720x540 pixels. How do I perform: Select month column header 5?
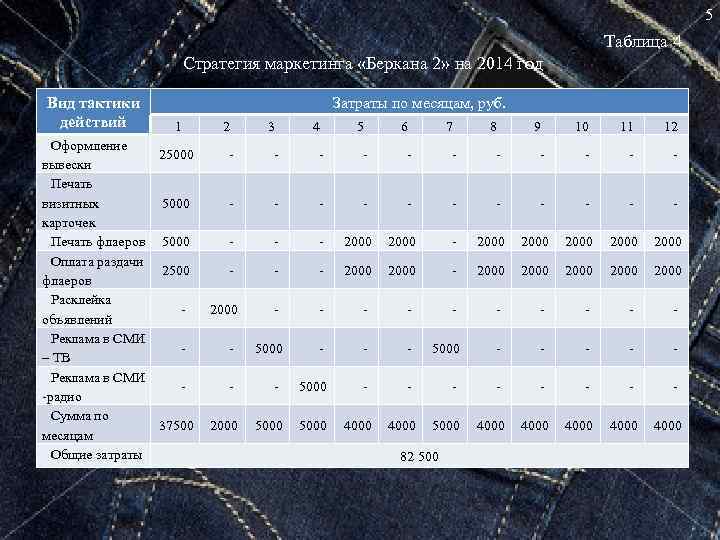pyautogui.click(x=360, y=126)
